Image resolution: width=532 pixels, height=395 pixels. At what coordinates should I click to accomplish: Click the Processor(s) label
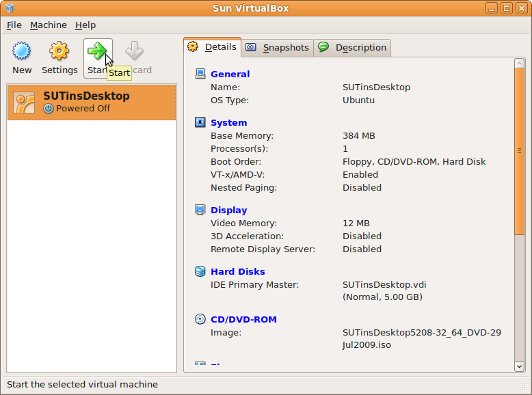click(x=239, y=149)
